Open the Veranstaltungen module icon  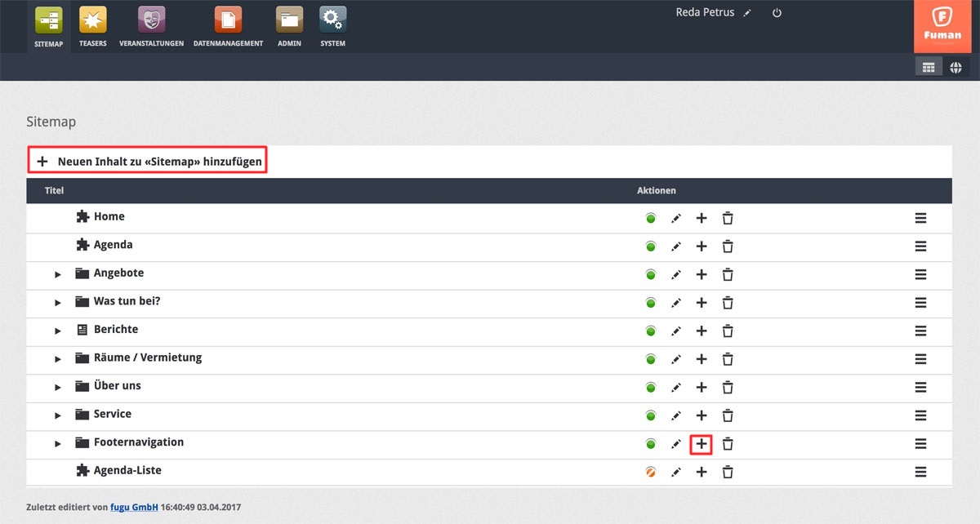(151, 20)
